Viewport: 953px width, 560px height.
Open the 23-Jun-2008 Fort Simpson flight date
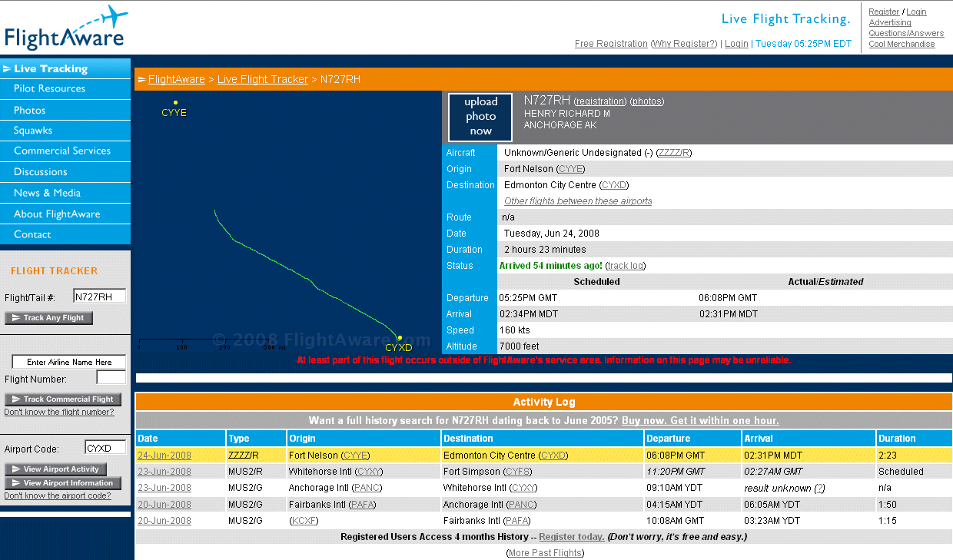(164, 472)
